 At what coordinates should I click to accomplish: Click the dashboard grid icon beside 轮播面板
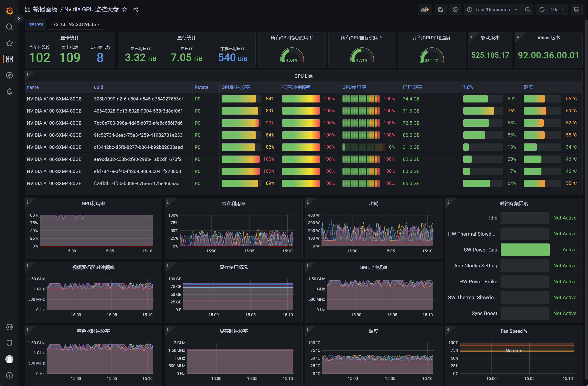click(28, 9)
